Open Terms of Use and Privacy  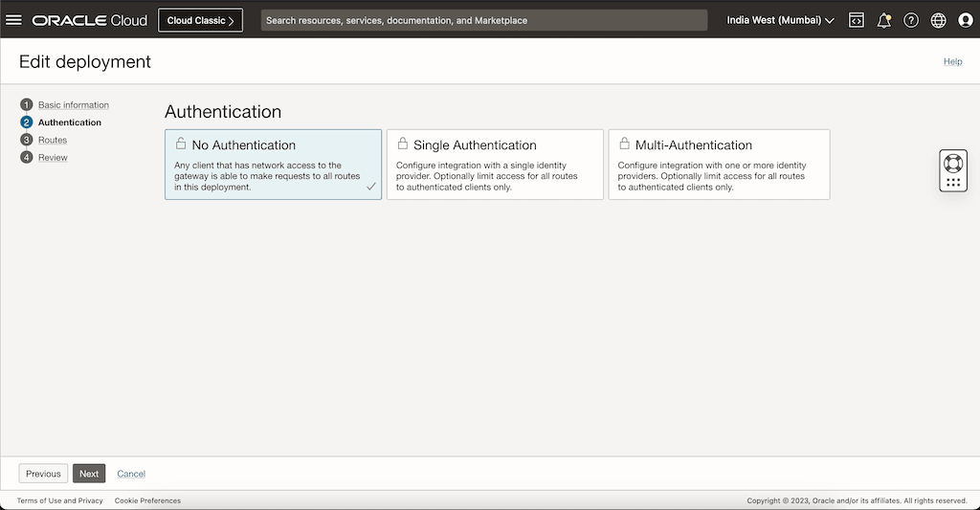pyautogui.click(x=60, y=500)
